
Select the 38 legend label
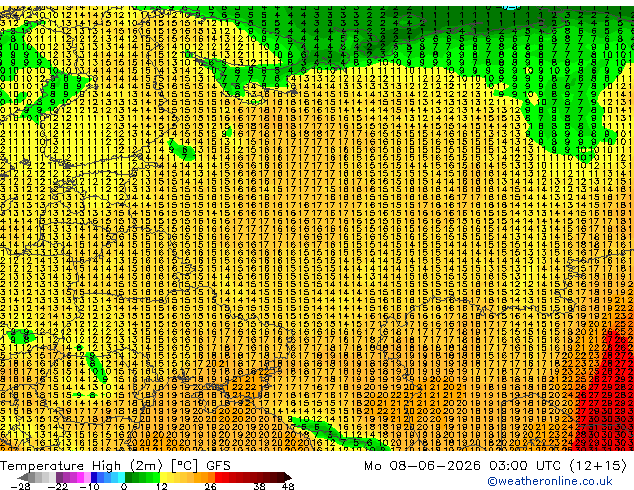click(259, 486)
